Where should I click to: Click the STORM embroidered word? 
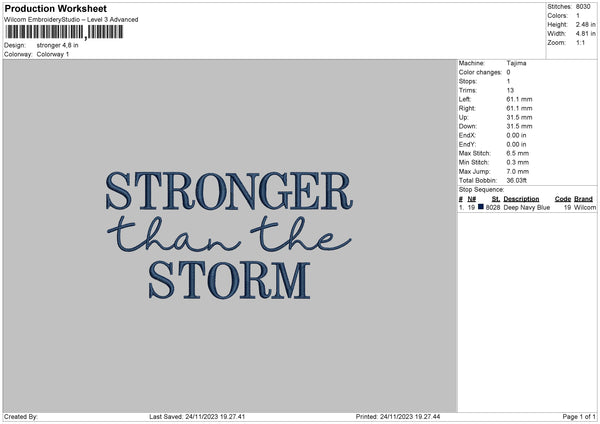(x=229, y=280)
